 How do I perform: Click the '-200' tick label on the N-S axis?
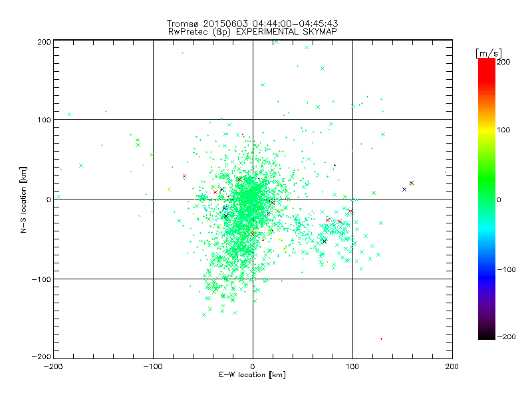coord(41,356)
